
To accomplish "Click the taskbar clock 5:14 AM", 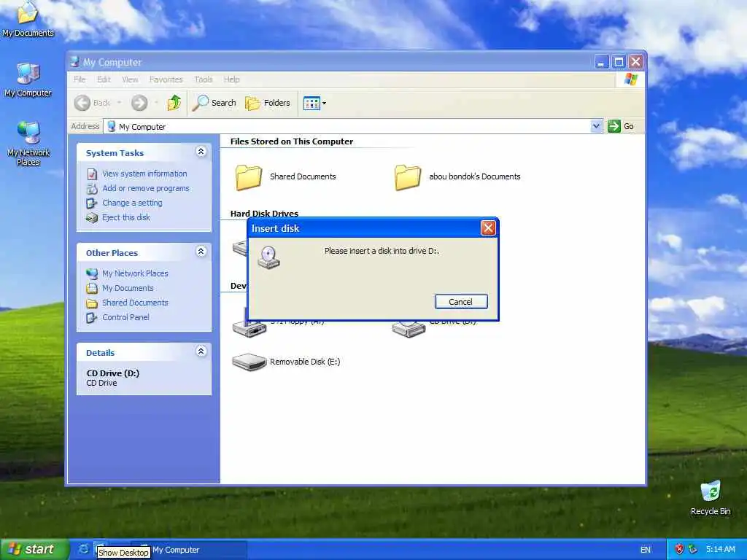I will [720, 550].
